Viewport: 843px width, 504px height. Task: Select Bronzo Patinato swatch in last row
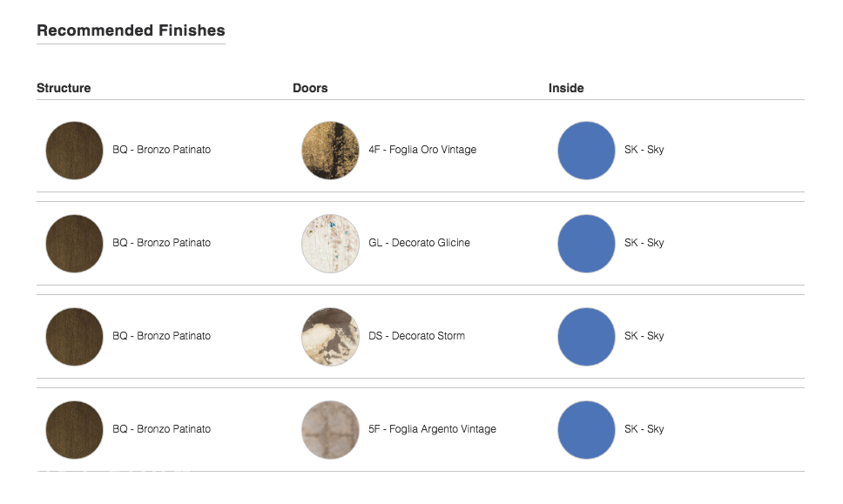click(74, 430)
